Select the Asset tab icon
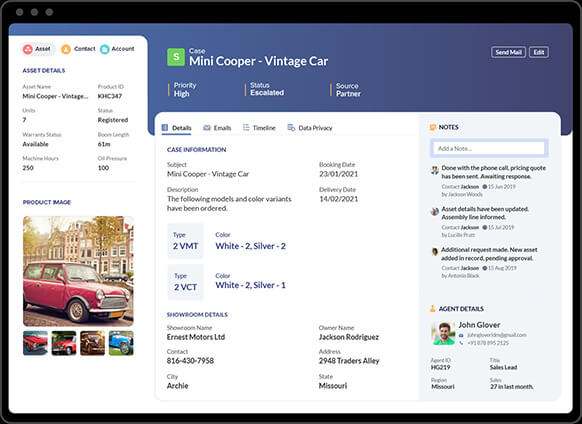This screenshot has height=424, width=582. coord(28,49)
